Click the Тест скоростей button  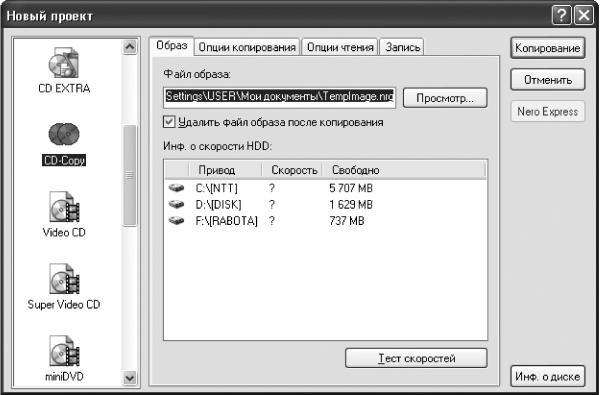click(416, 358)
